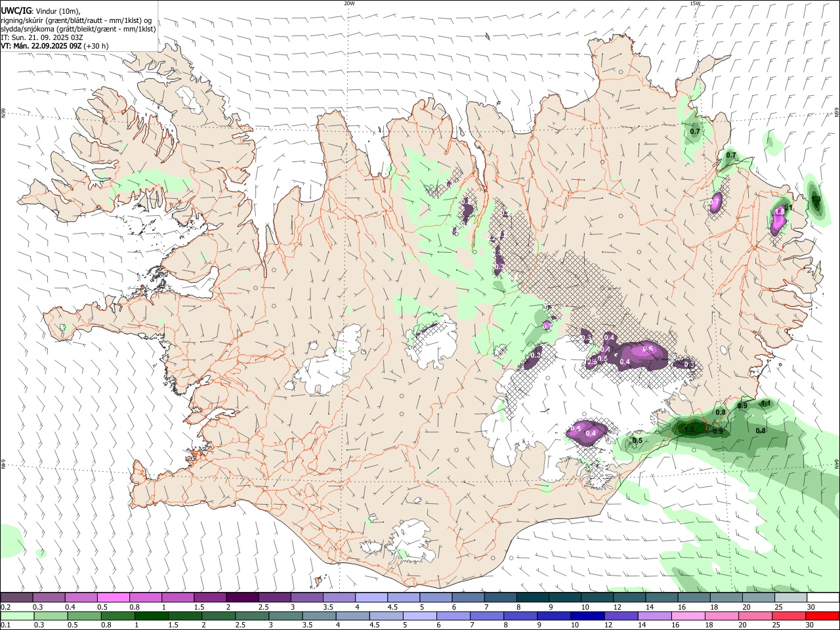Click the 'UWC/IG: Vindur (10m)' title text
This screenshot has height=630, width=840.
coord(41,11)
